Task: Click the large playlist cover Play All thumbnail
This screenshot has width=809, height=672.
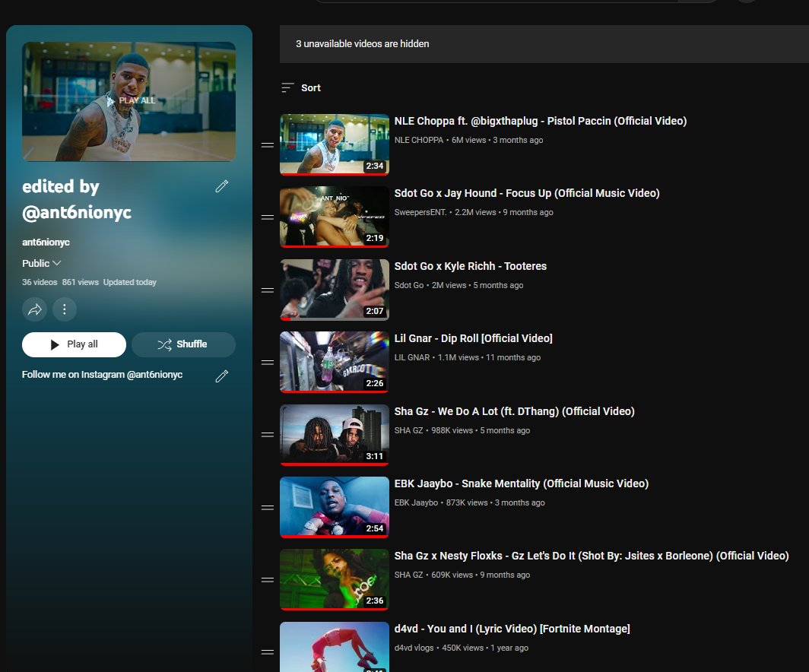Action: 129,102
